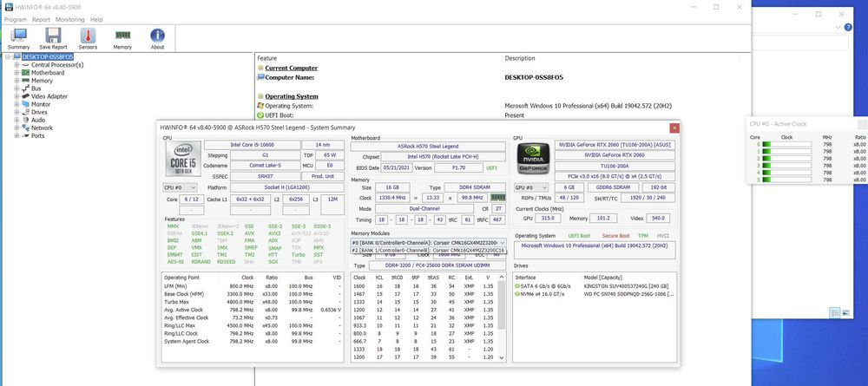Screen dimensions: 868x386
Task: Click the Operating System windows flag icon
Action: (x=260, y=106)
